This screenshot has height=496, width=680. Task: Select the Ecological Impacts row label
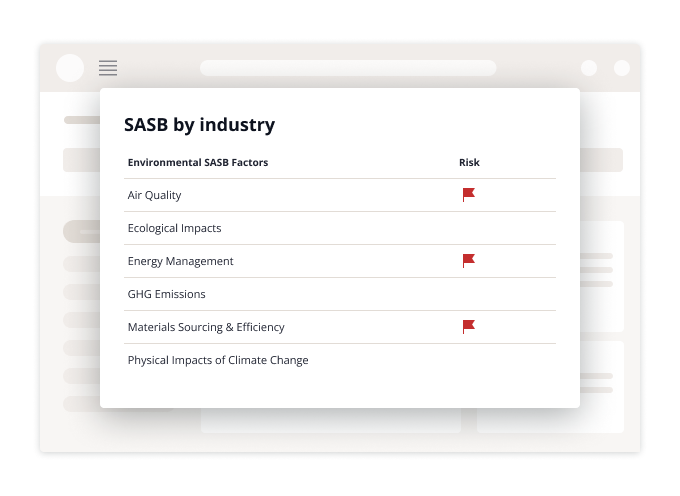tap(174, 228)
